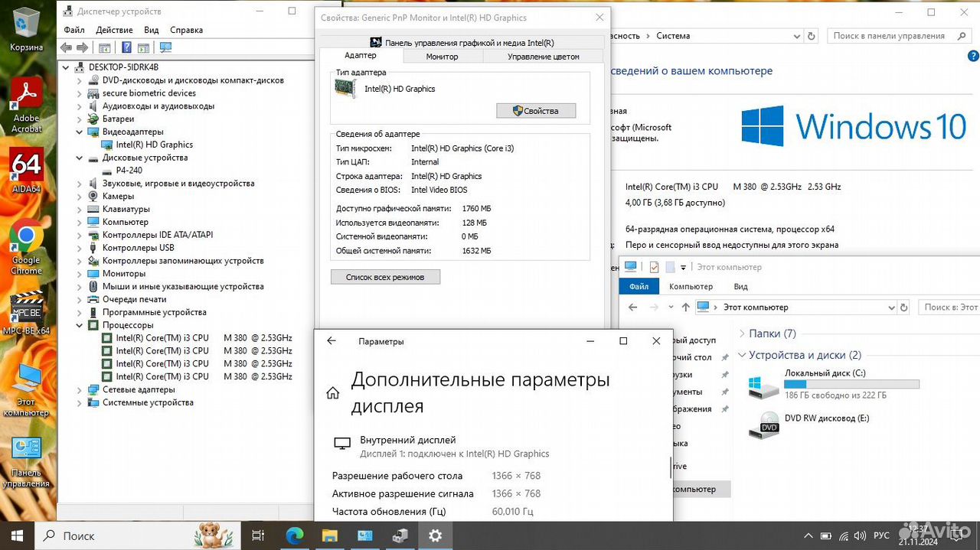The width and height of the screenshot is (980, 550).
Task: Select 'Intel(R) HD Graphics' device in tree
Action: tap(154, 145)
